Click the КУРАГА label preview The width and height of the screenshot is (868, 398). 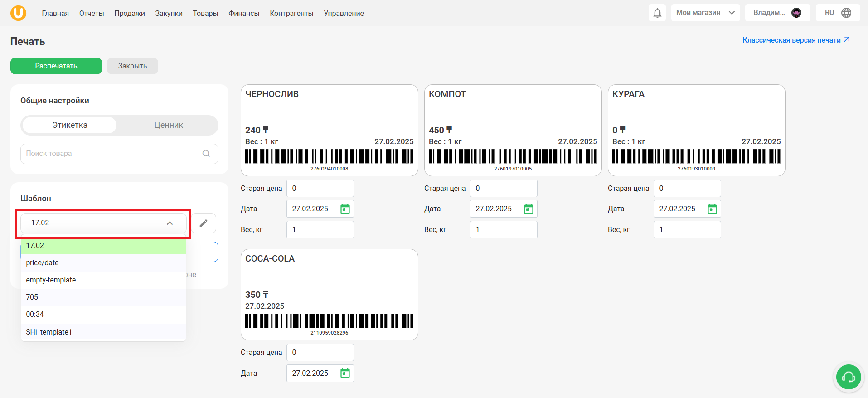point(697,131)
